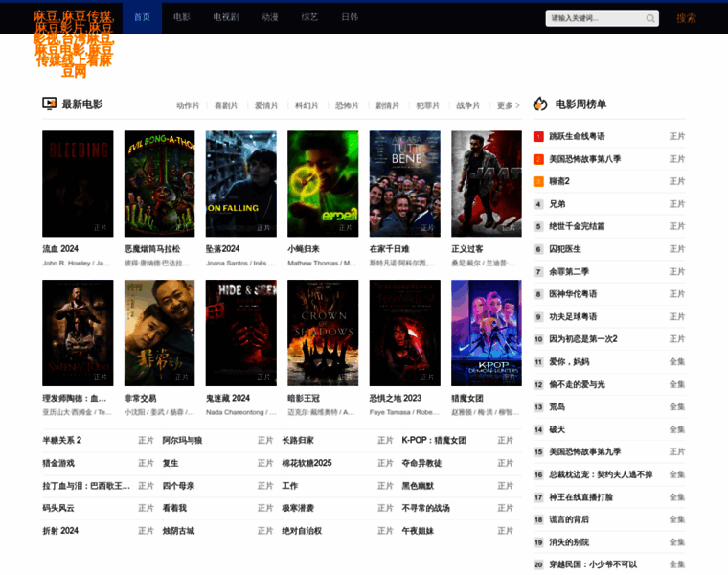Select the 综艺 tab

point(309,17)
